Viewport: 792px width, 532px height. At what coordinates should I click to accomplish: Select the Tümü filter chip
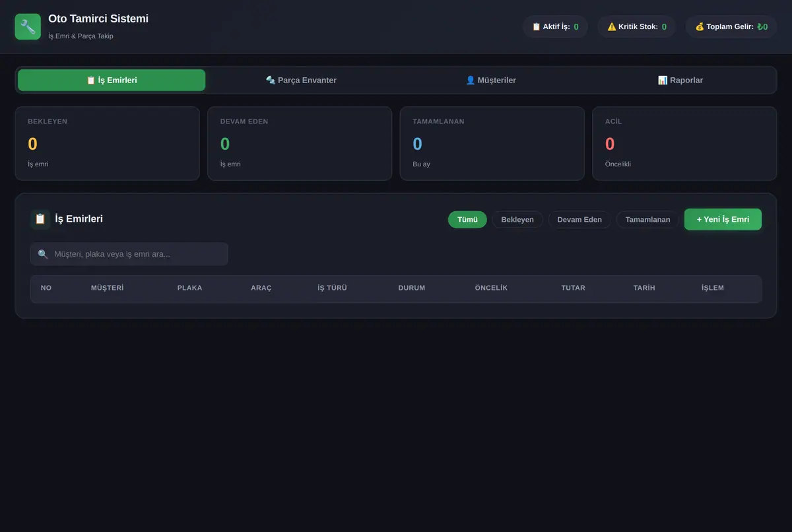467,220
